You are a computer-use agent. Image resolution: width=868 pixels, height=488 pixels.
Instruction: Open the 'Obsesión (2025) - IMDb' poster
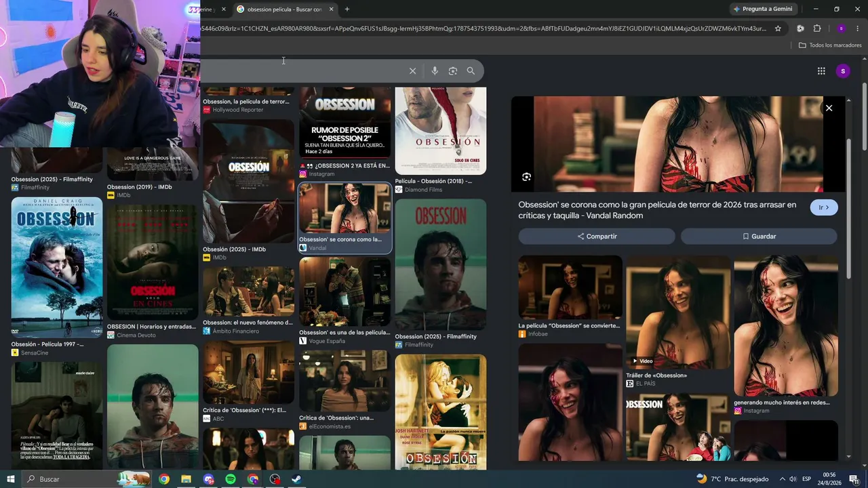[x=249, y=183]
